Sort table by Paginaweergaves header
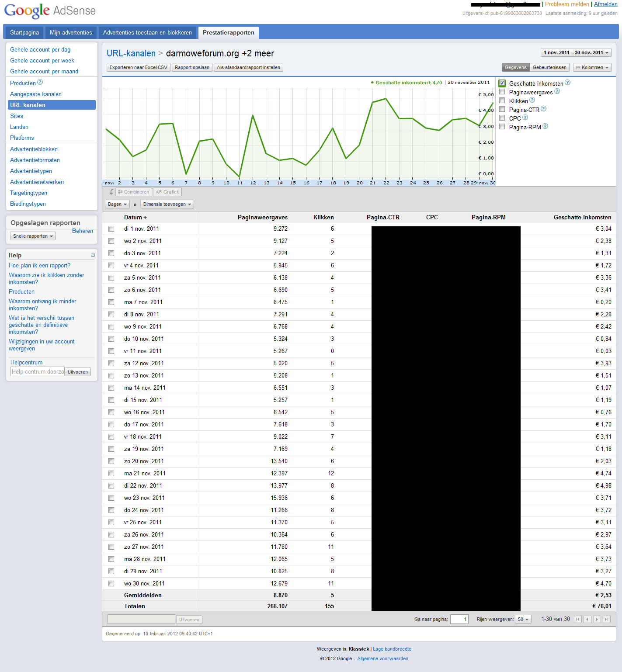 pyautogui.click(x=263, y=217)
